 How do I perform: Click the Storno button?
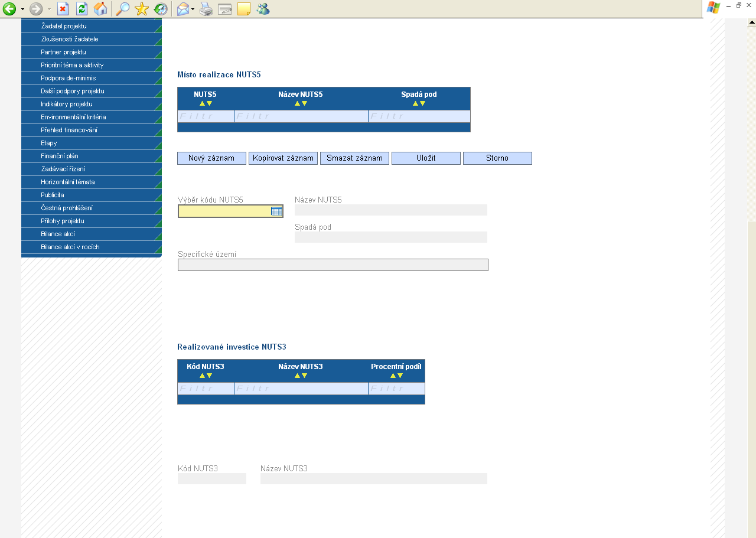coord(497,158)
